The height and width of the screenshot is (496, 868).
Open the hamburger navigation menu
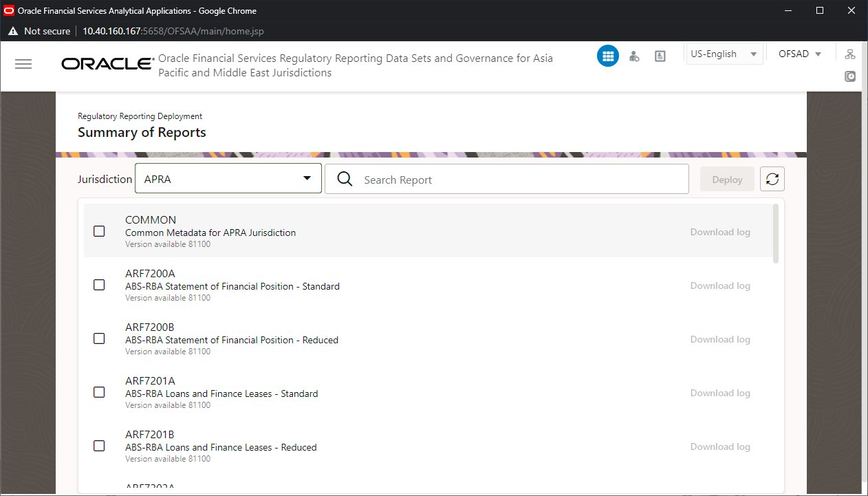[23, 64]
